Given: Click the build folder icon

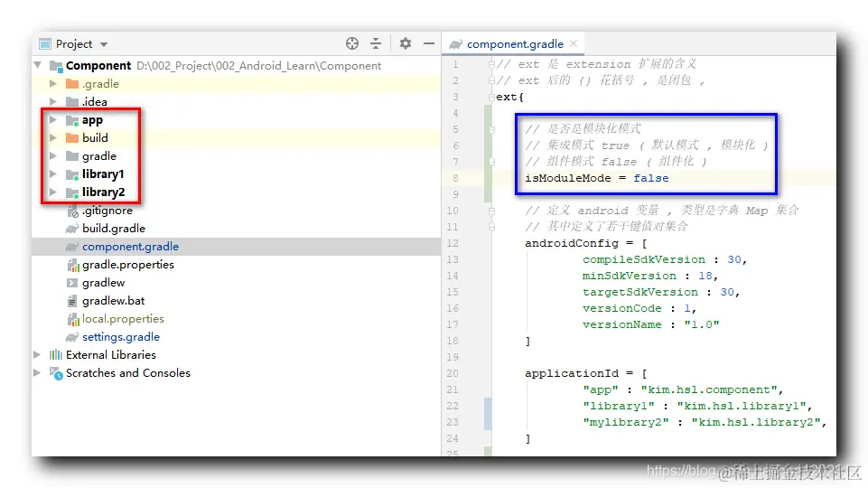Looking at the screenshot, I should [x=72, y=137].
